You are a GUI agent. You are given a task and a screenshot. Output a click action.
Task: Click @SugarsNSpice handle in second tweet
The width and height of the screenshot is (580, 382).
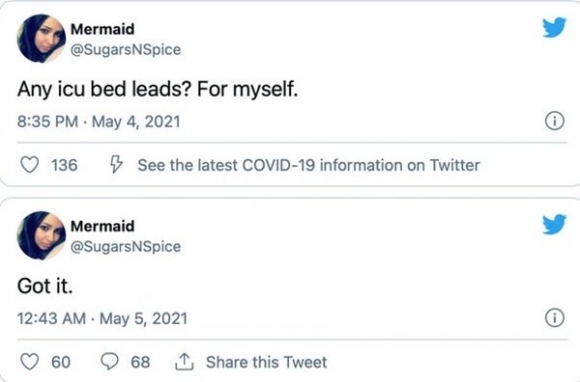point(126,247)
